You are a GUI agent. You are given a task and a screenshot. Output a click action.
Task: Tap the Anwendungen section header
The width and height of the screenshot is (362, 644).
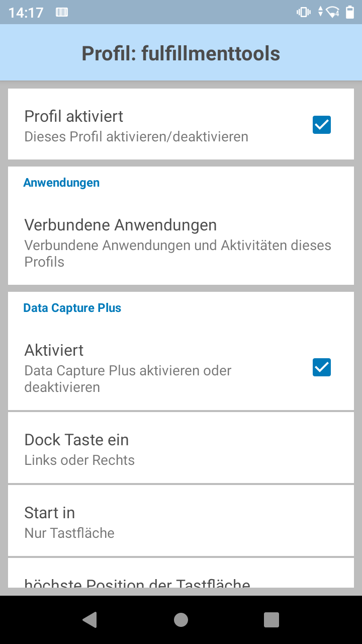click(x=61, y=183)
